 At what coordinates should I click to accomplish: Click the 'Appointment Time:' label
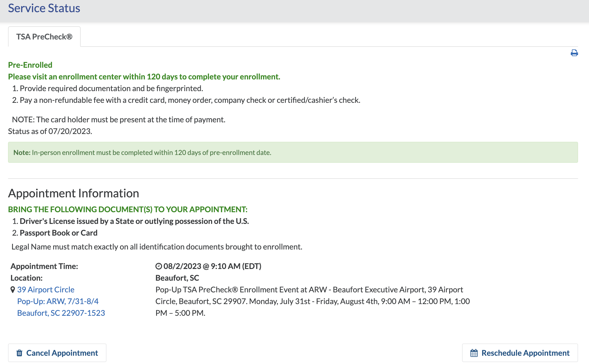[x=44, y=266]
